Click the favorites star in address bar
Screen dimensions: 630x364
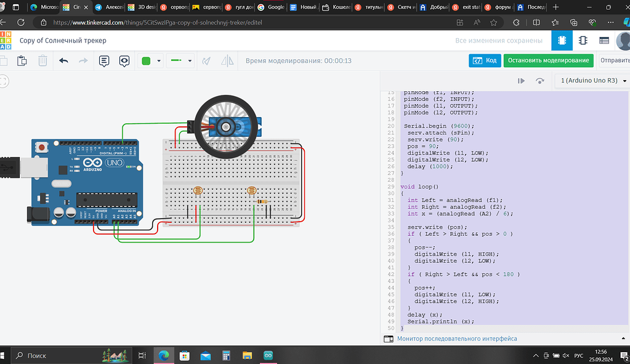click(x=494, y=23)
